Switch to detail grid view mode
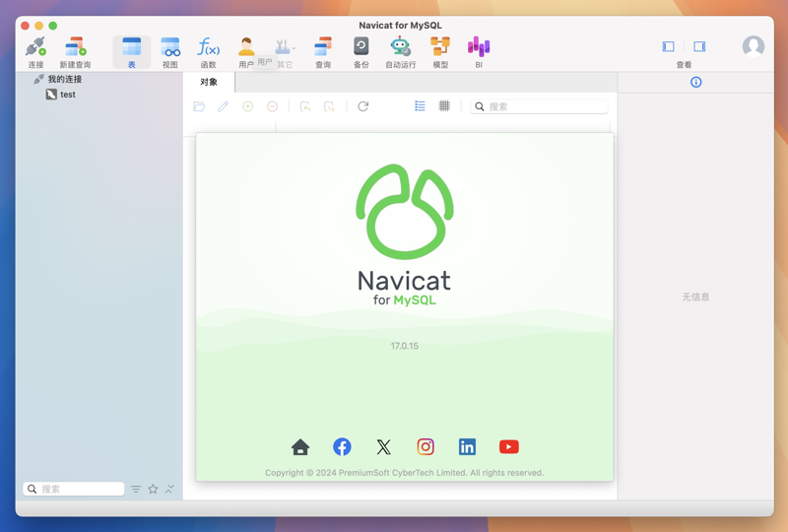The height and width of the screenshot is (532, 788). click(444, 105)
